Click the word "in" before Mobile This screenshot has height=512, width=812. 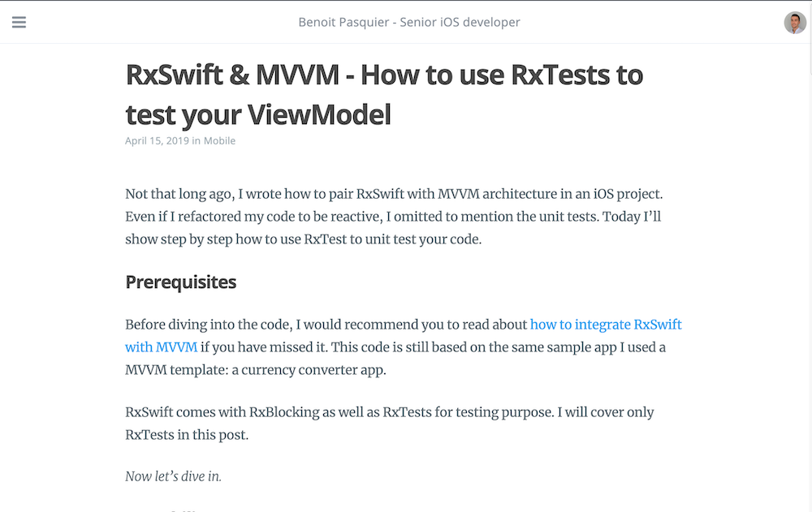point(196,140)
